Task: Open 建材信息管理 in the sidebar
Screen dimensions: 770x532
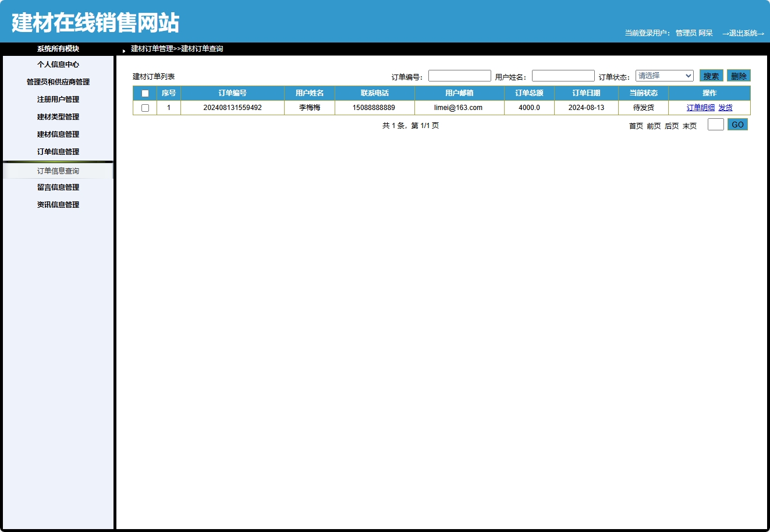Action: click(x=58, y=134)
